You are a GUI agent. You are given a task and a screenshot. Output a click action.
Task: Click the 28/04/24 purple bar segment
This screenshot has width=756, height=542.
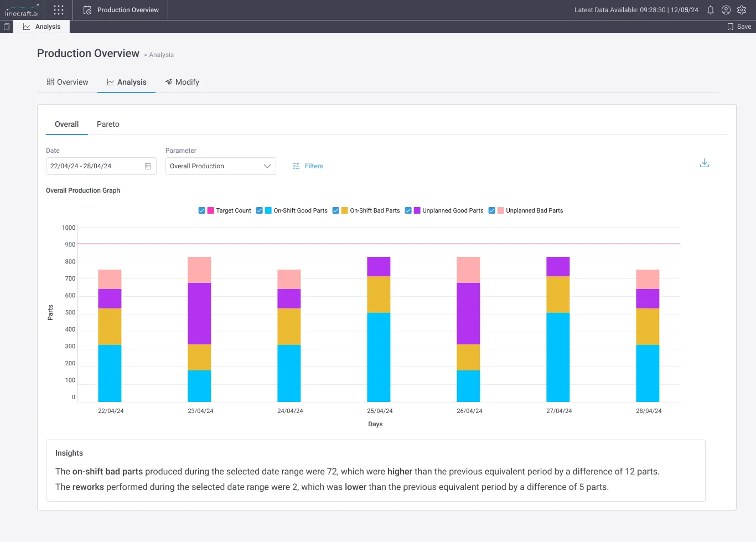click(648, 298)
